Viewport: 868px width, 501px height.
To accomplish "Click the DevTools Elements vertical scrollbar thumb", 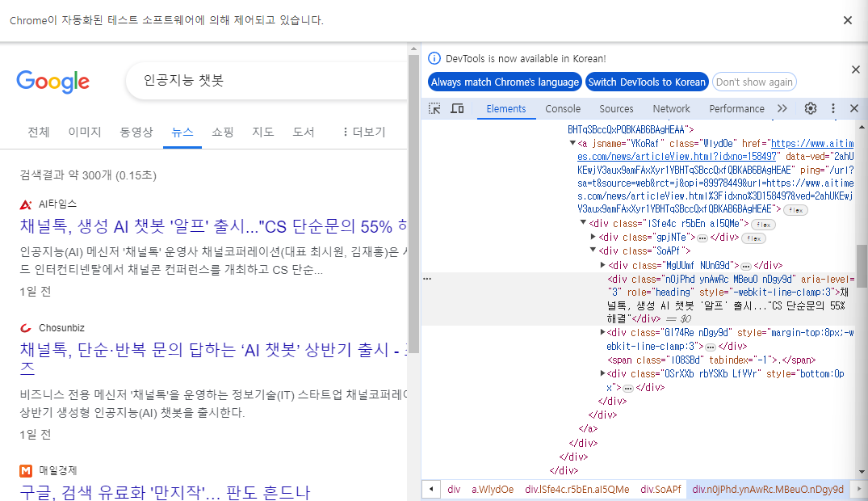I will 862,266.
